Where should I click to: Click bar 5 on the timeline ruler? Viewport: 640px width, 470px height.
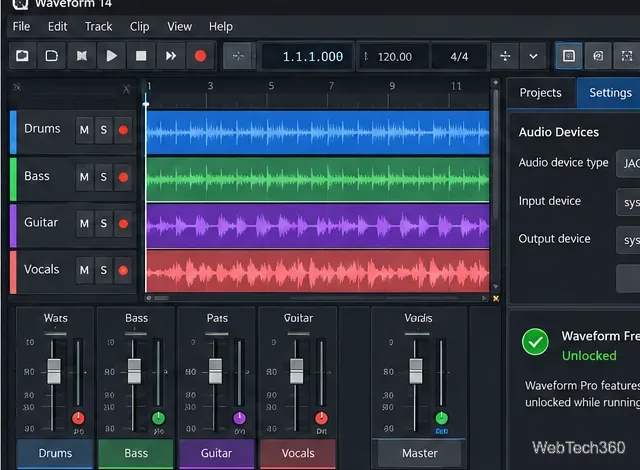point(271,86)
